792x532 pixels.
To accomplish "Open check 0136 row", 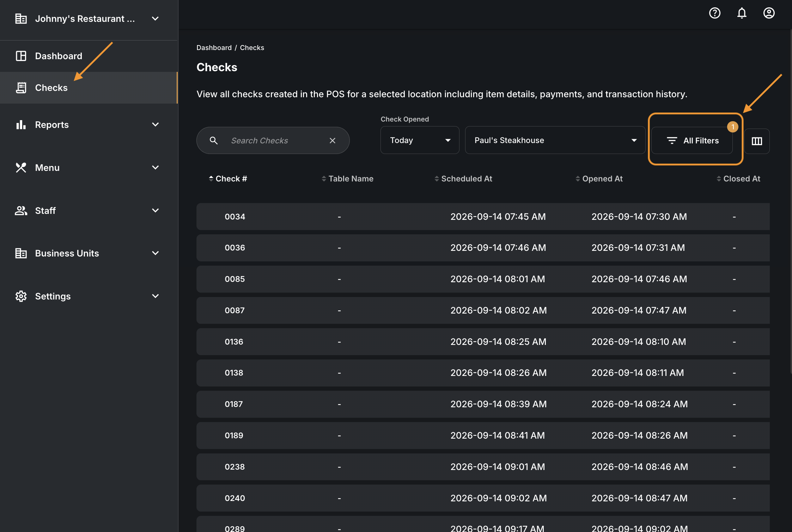I will (x=483, y=342).
